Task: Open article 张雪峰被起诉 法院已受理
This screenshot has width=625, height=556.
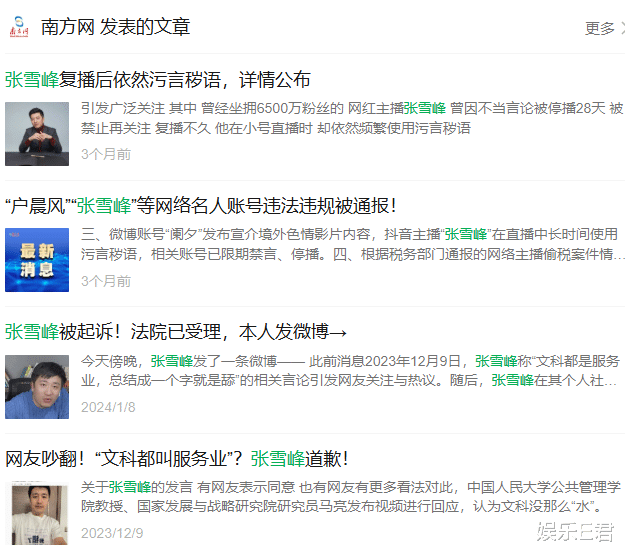Action: coord(175,332)
